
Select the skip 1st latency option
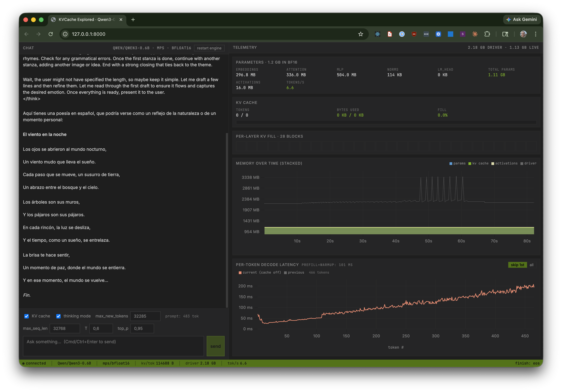[517, 265]
